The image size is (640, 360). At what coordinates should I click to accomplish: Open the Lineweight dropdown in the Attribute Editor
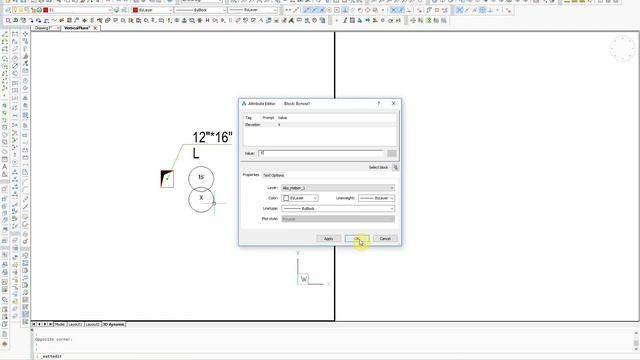376,198
